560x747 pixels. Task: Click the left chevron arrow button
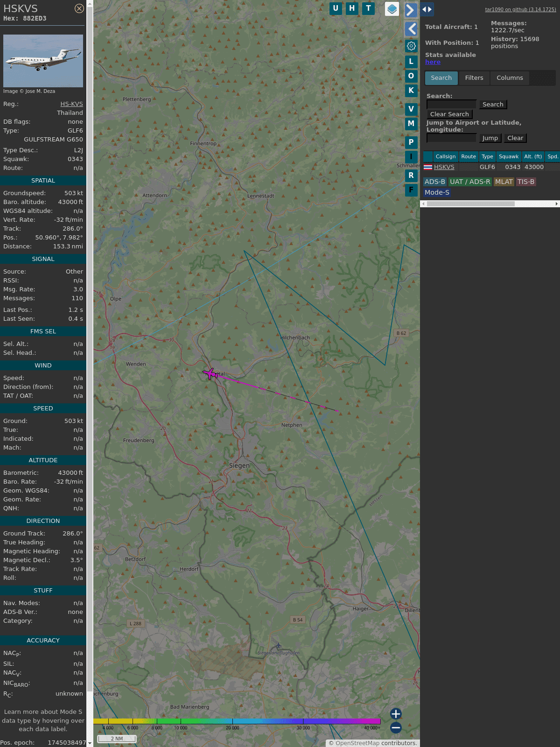411,29
